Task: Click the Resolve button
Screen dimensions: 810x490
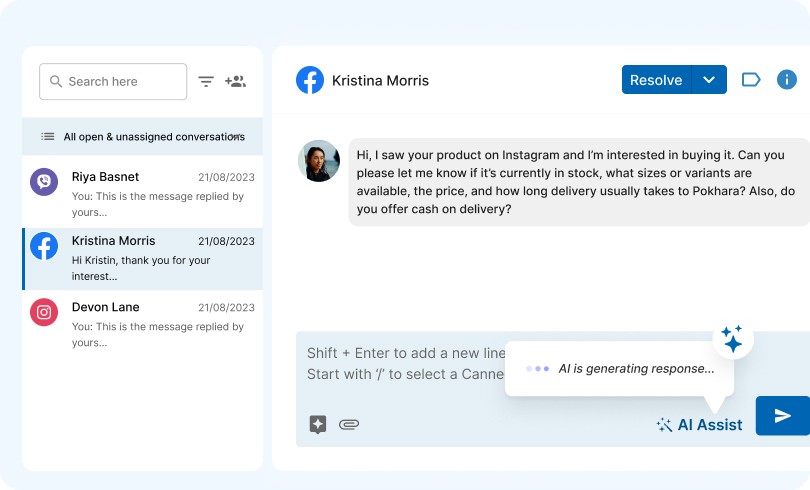Action: pyautogui.click(x=656, y=80)
